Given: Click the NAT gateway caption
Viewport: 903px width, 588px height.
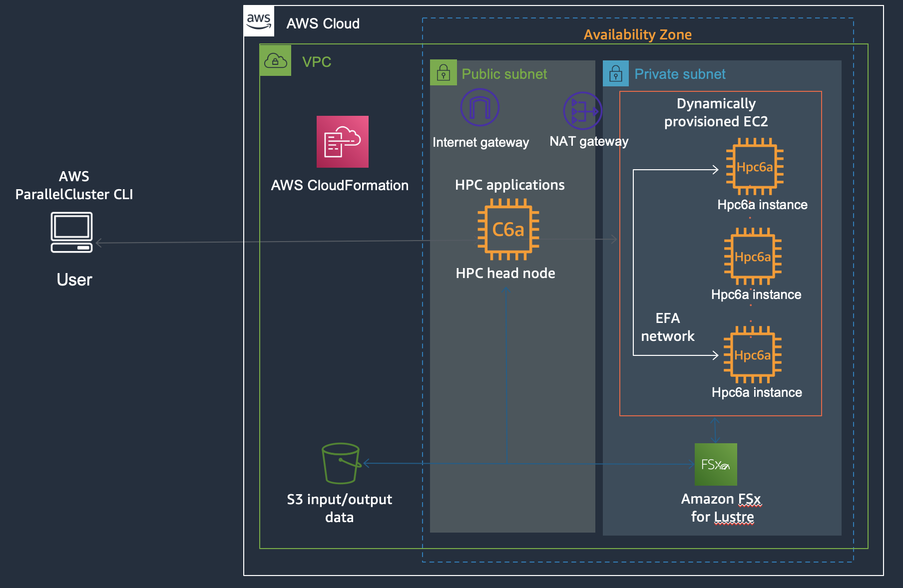Looking at the screenshot, I should 589,141.
